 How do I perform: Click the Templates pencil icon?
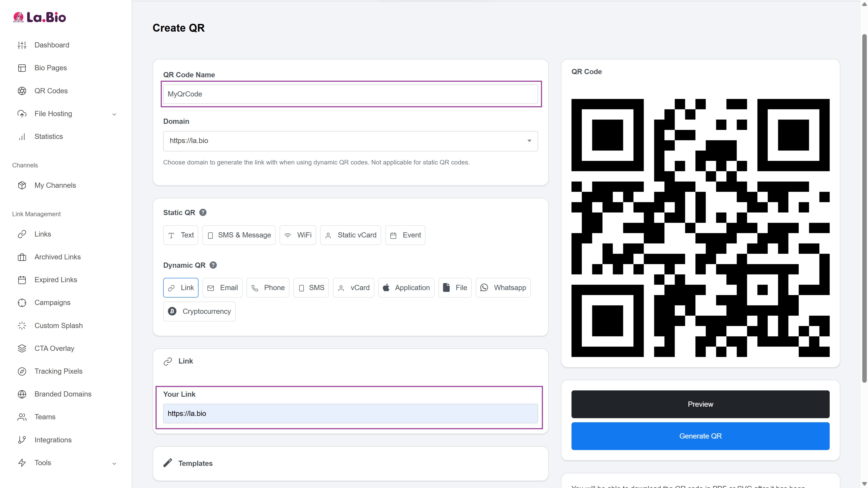(167, 463)
